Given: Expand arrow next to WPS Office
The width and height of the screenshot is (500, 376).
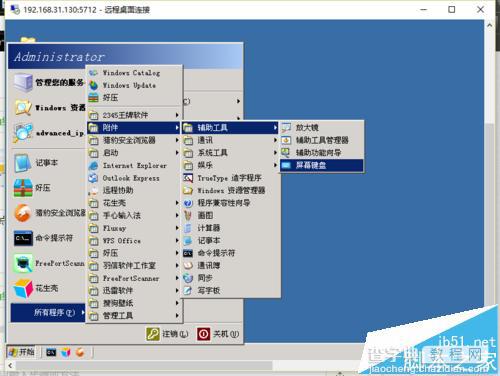Looking at the screenshot, I should (177, 241).
